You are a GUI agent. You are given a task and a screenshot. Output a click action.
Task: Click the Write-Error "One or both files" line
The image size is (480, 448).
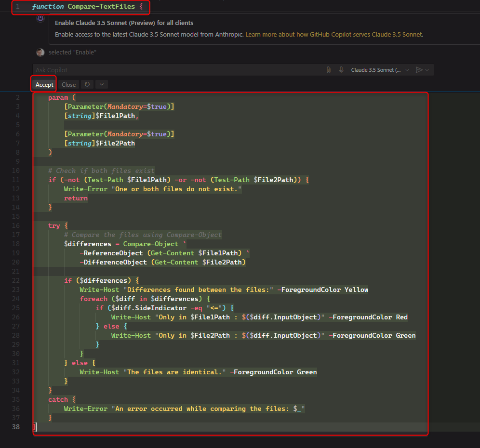coord(152,189)
